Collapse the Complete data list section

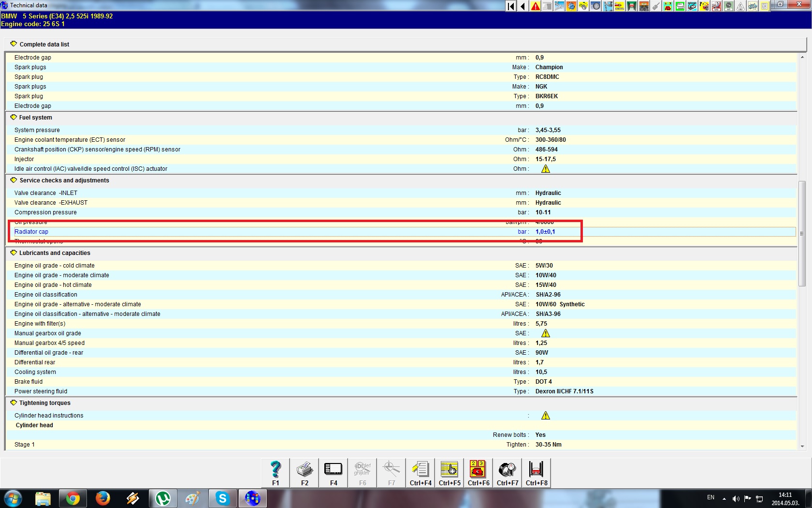point(14,44)
